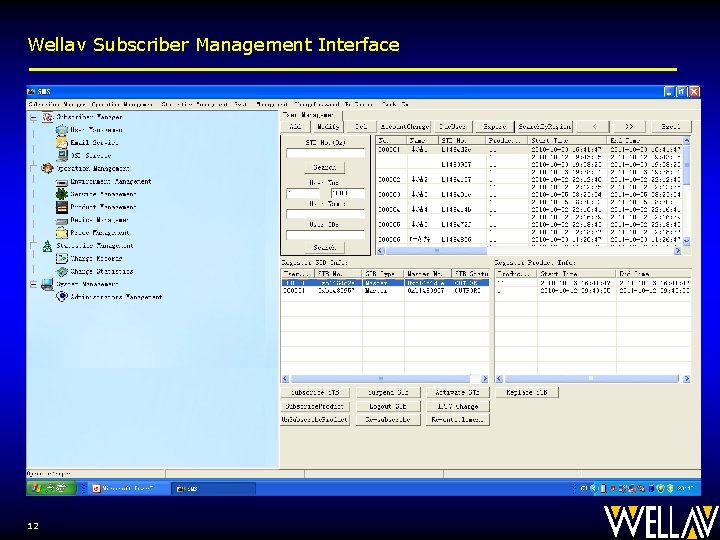This screenshot has height=540, width=720.
Task: Click the SearchByRegion button
Action: click(x=544, y=126)
